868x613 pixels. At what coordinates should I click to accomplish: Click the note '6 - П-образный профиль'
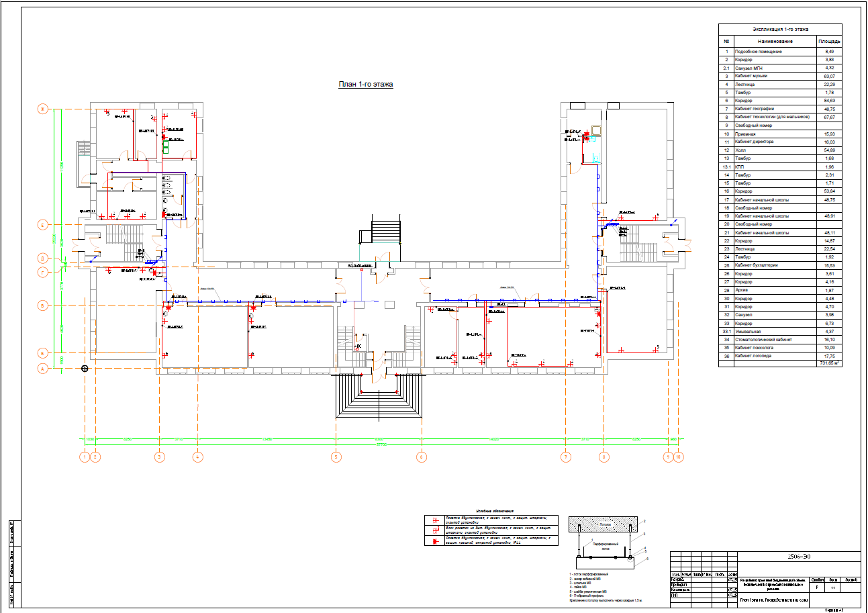click(587, 595)
